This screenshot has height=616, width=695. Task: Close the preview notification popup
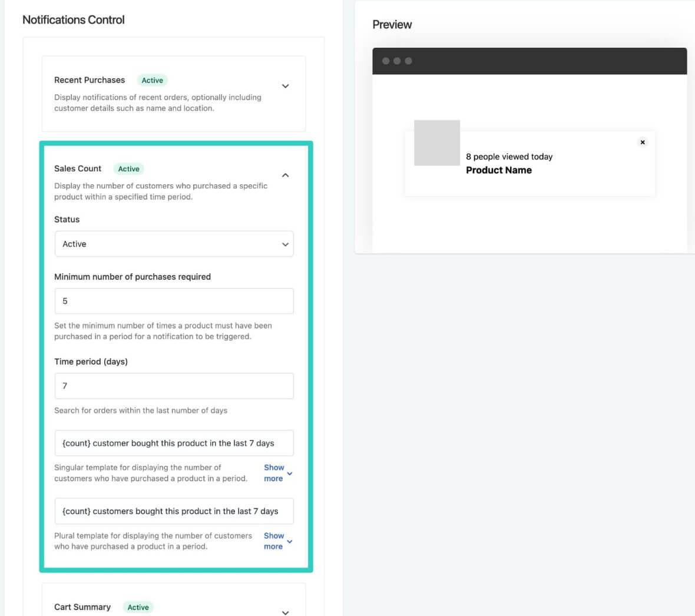click(643, 142)
